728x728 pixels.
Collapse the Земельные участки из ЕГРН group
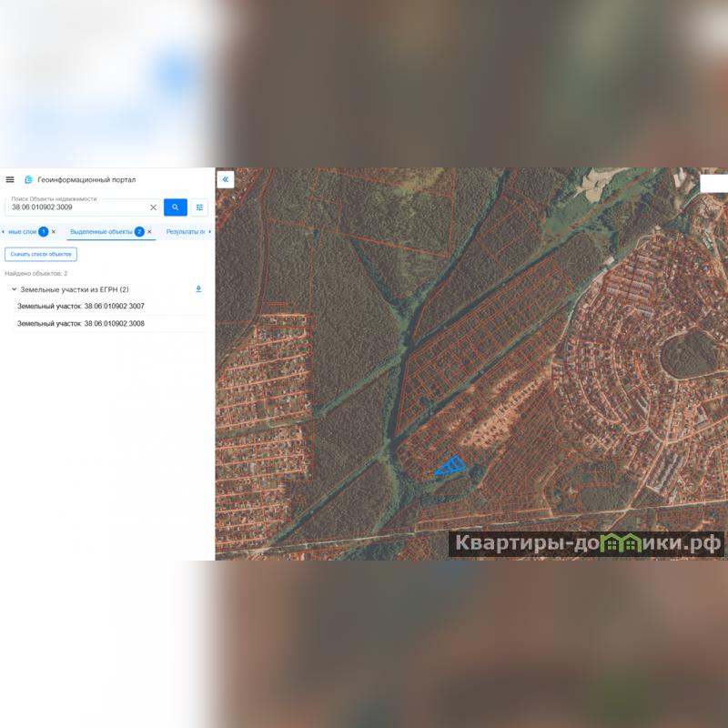[x=14, y=289]
